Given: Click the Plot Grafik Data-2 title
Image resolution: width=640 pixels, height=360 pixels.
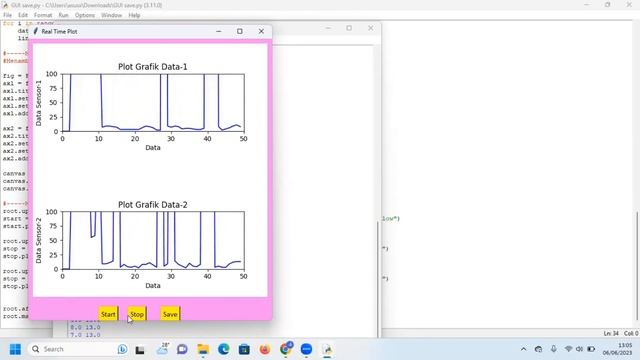Looking at the screenshot, I should (153, 205).
